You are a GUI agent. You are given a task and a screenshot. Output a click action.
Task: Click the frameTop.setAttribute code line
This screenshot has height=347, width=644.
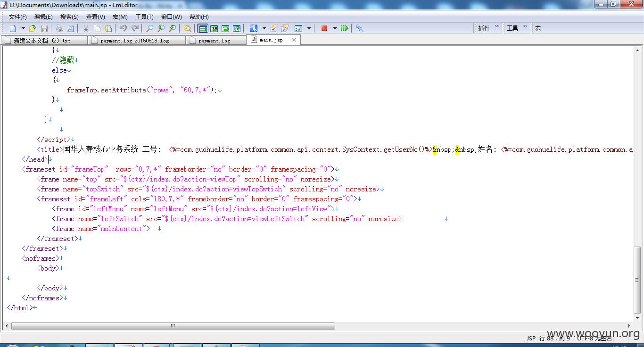pyautogui.click(x=141, y=90)
